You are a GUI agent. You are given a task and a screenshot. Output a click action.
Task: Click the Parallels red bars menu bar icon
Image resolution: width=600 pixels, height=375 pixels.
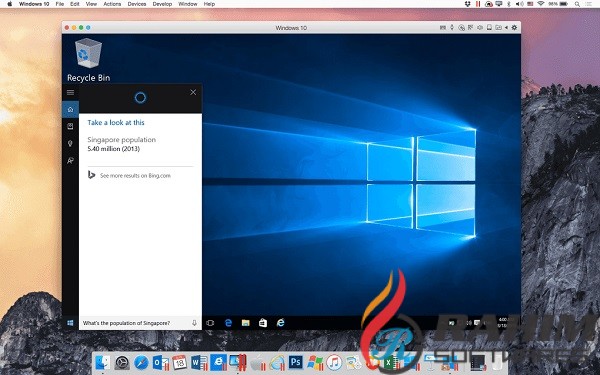pyautogui.click(x=478, y=4)
